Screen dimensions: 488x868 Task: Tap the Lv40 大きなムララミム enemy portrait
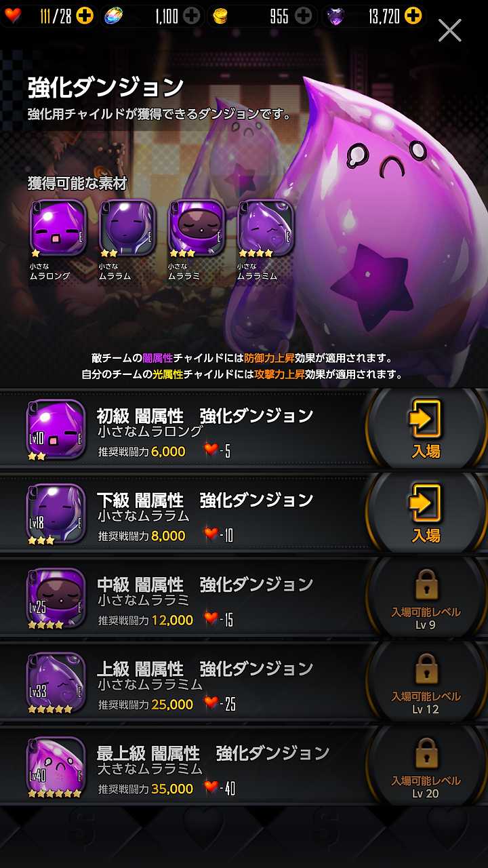(x=56, y=766)
